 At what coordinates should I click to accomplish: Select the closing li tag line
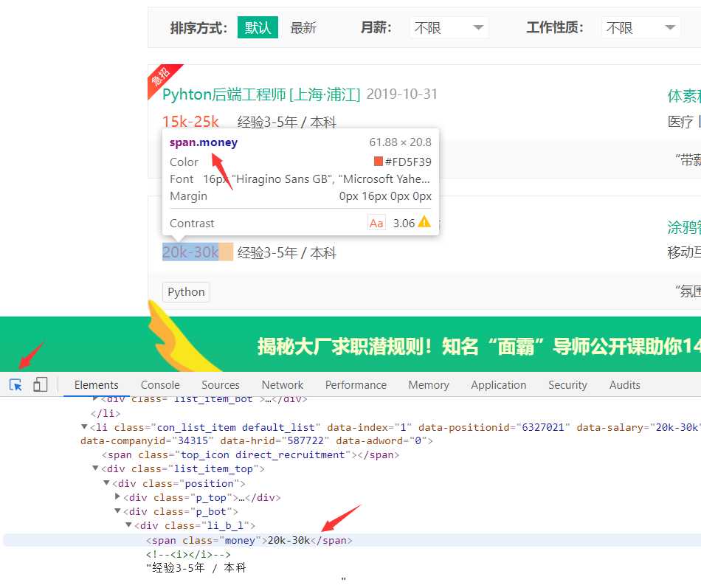(106, 413)
